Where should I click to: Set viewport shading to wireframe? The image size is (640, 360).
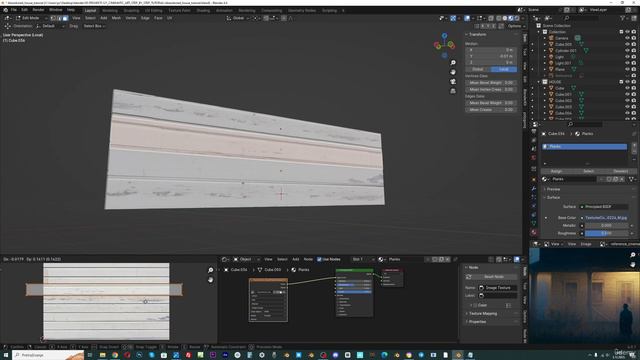tap(499, 18)
